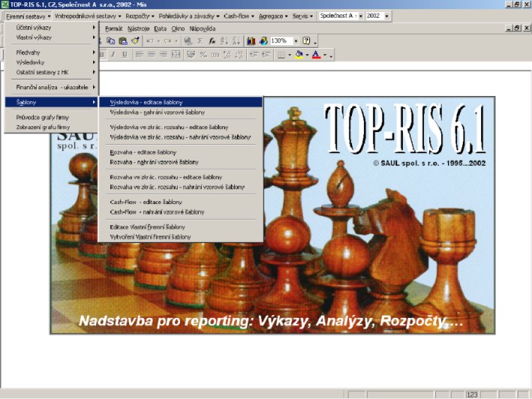Choose Výsledovka - editace šablony
The width and height of the screenshot is (532, 399).
(181, 102)
